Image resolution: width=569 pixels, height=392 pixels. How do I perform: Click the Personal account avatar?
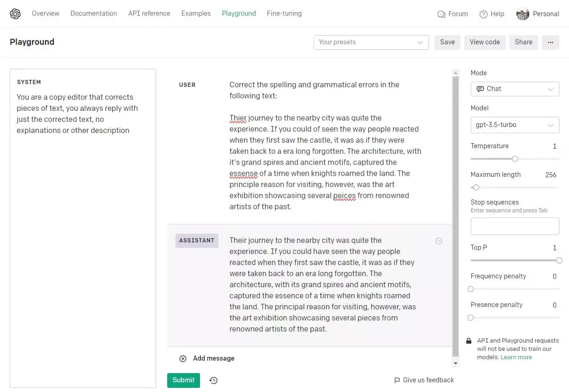522,14
